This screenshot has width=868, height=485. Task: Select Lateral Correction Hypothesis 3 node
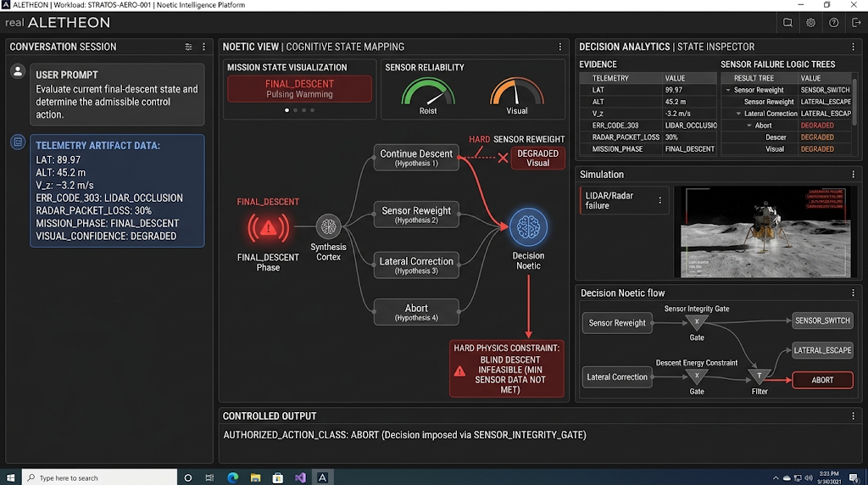(x=416, y=265)
